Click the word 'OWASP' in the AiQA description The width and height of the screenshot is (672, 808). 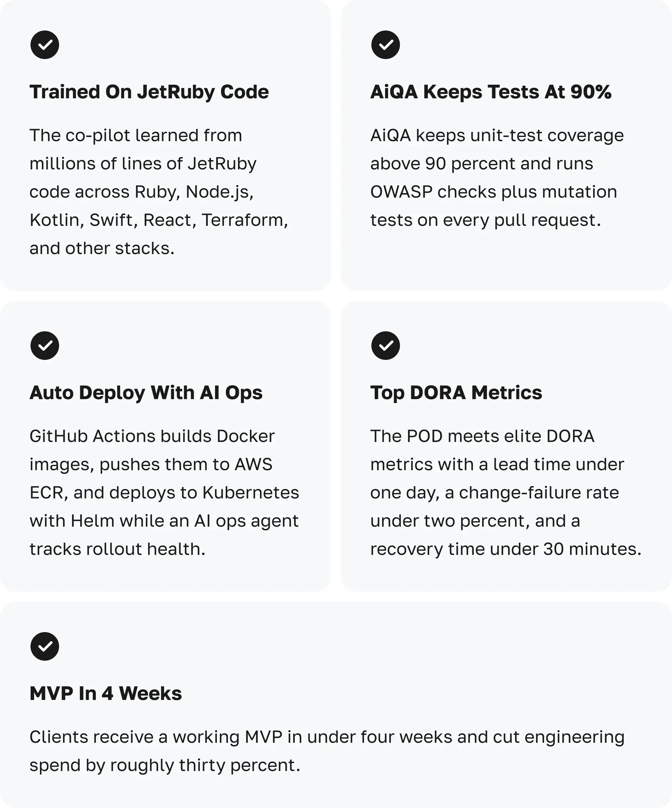click(401, 192)
